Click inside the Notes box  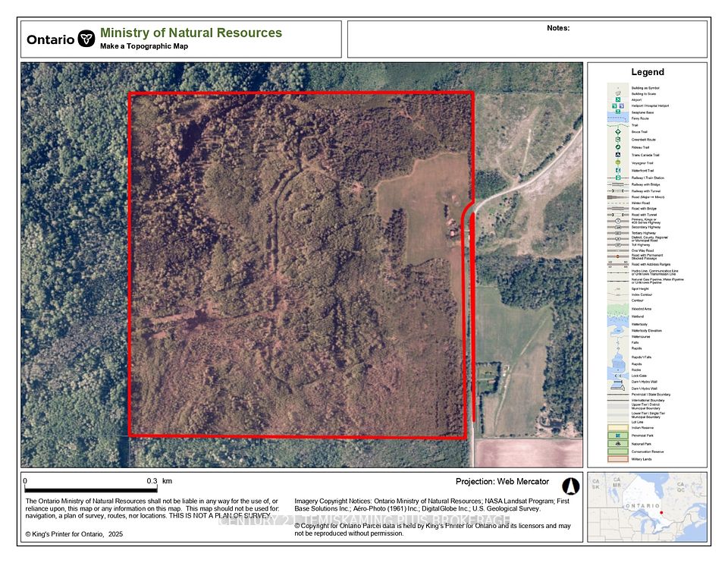(528, 39)
